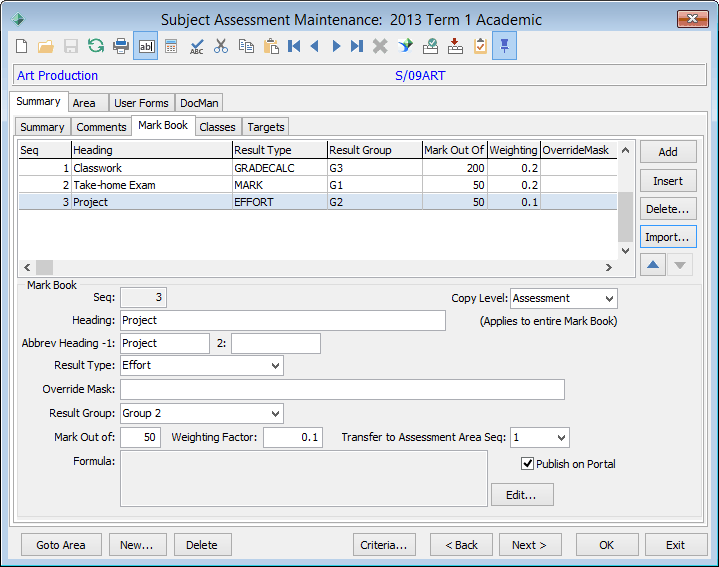The image size is (719, 567).
Task: Click the clipboard checkmark toolbar icon
Action: click(480, 46)
